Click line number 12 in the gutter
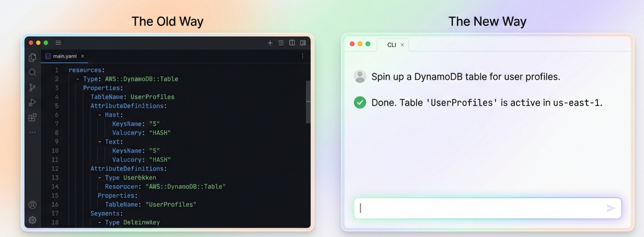Viewport: 644px width, 237px height. tap(55, 169)
